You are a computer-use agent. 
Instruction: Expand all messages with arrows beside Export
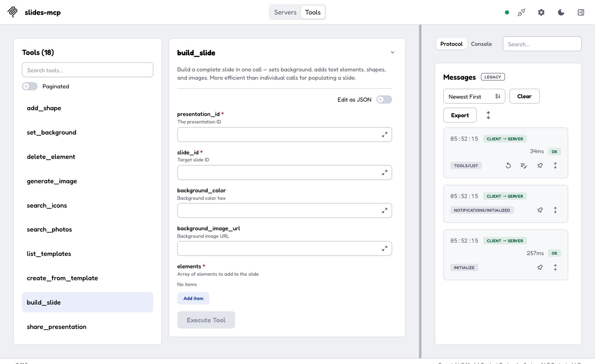(488, 115)
